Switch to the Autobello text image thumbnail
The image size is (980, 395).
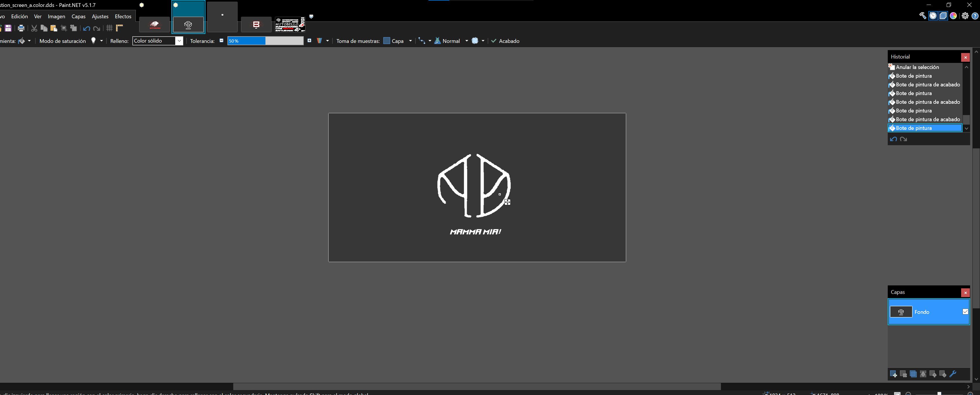(290, 25)
